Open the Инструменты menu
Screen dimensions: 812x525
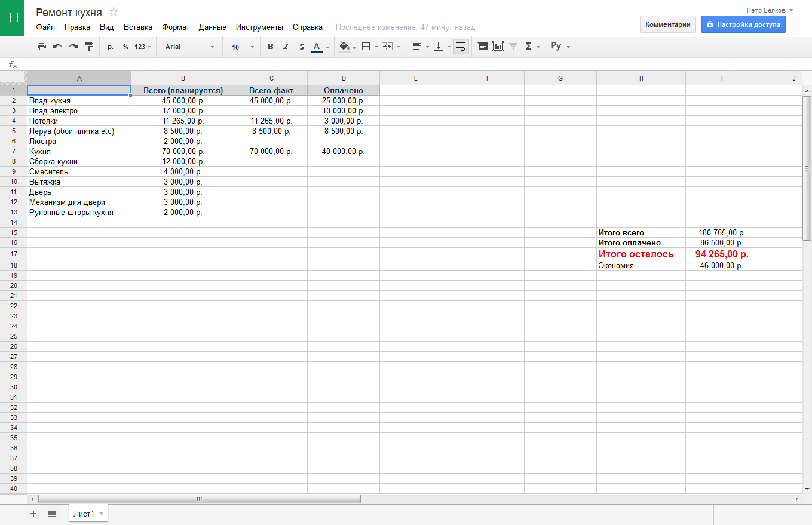tap(259, 27)
